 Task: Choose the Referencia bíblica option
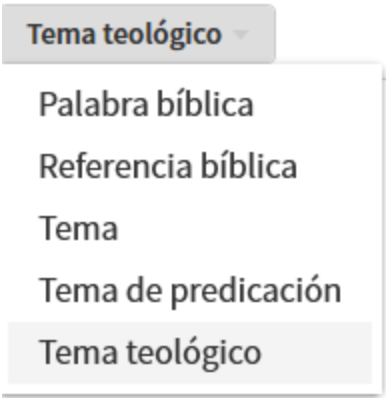click(x=190, y=166)
